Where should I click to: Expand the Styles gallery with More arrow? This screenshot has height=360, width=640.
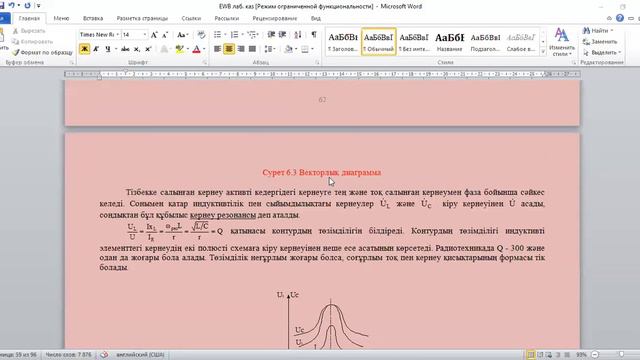click(x=543, y=52)
